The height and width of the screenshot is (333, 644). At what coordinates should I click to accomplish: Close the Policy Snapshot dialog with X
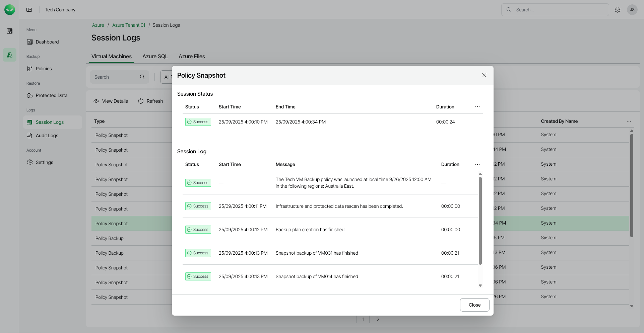[x=484, y=75]
